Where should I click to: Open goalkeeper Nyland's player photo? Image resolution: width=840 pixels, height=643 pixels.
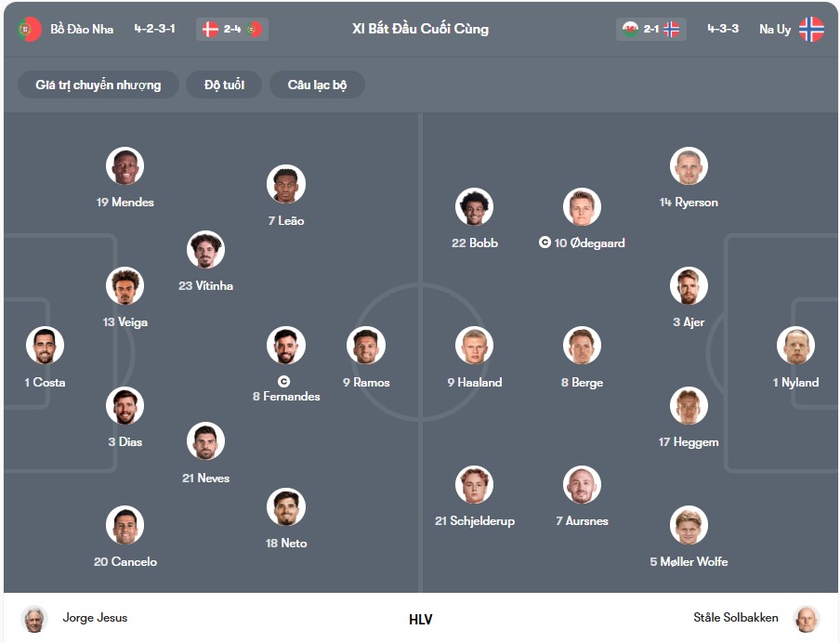point(795,346)
